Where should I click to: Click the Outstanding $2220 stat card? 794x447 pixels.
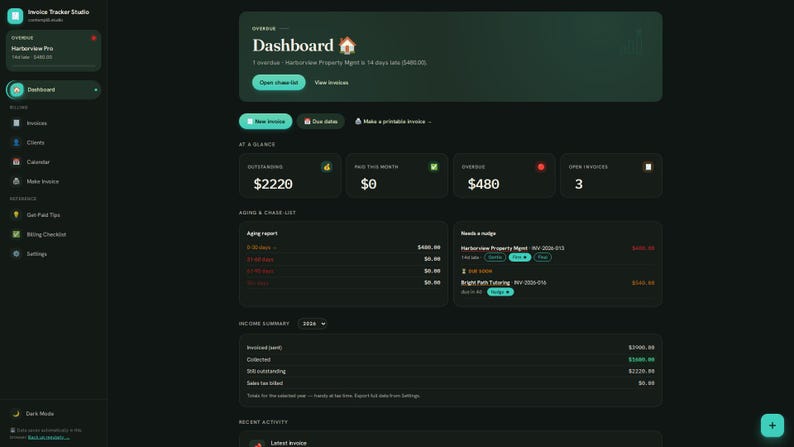click(290, 175)
